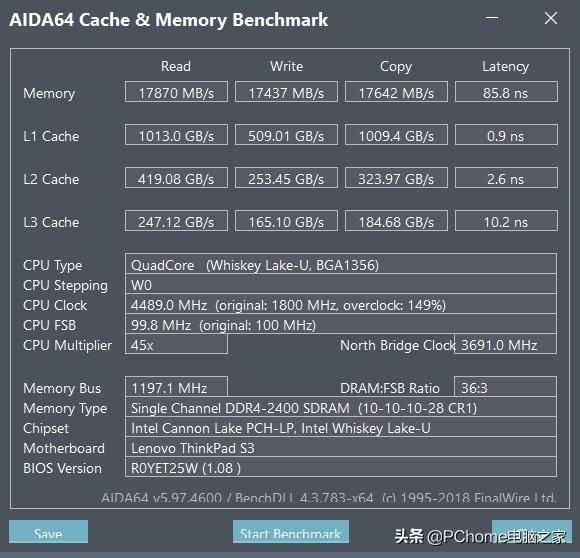580x558 pixels.
Task: Select the Memory Latency 85.8 ns field
Action: point(506,92)
